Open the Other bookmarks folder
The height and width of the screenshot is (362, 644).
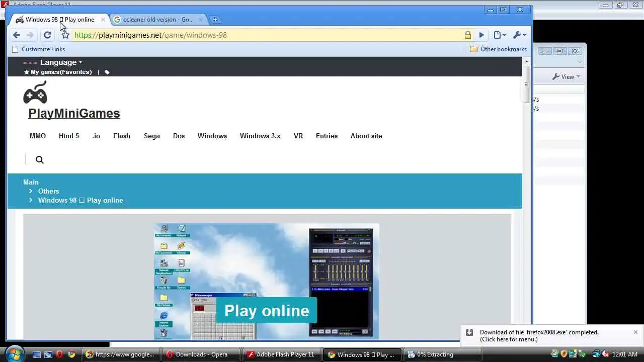click(x=498, y=49)
